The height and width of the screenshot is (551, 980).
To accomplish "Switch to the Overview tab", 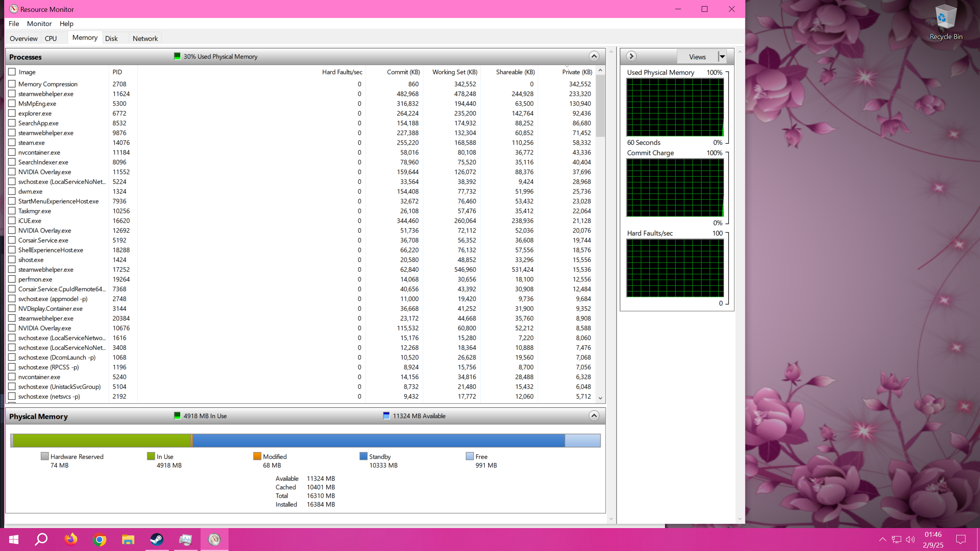I will tap(23, 38).
